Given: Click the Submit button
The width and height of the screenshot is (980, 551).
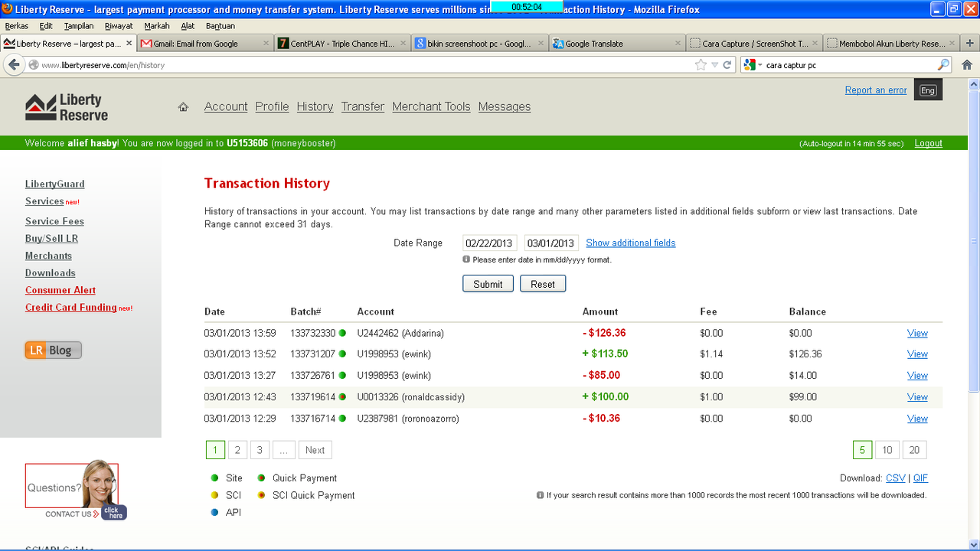Looking at the screenshot, I should click(488, 284).
